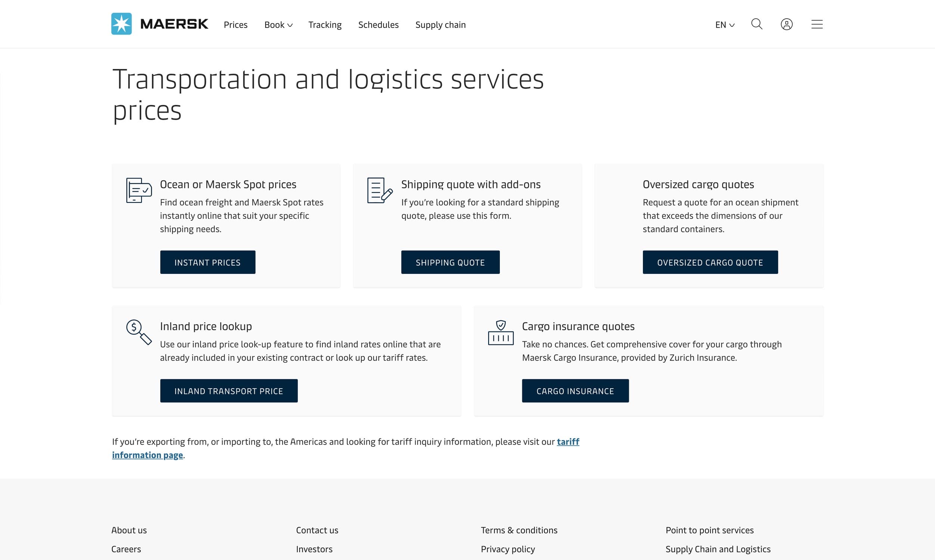Screen dimensions: 935x560
Task: Open the hamburger menu icon
Action: (x=817, y=25)
